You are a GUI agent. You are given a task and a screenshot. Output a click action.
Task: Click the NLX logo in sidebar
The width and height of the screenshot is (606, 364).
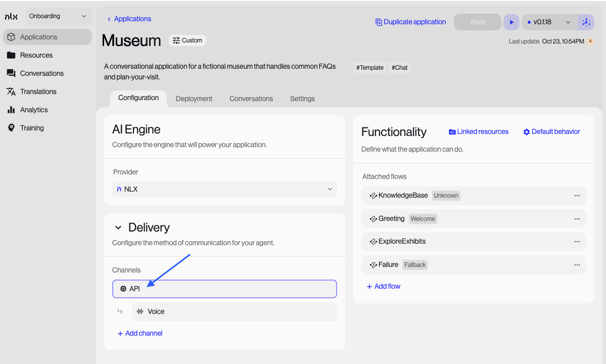11,16
